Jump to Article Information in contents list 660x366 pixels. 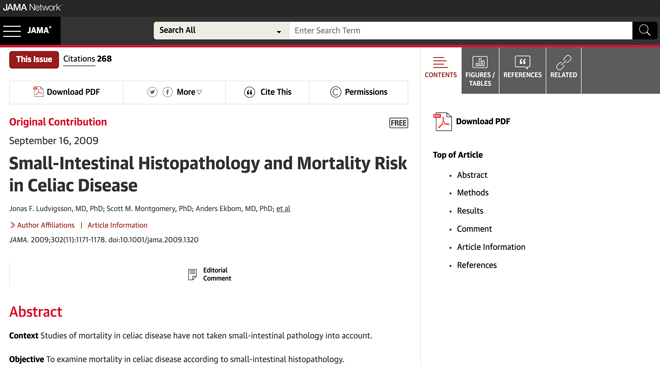coord(491,247)
